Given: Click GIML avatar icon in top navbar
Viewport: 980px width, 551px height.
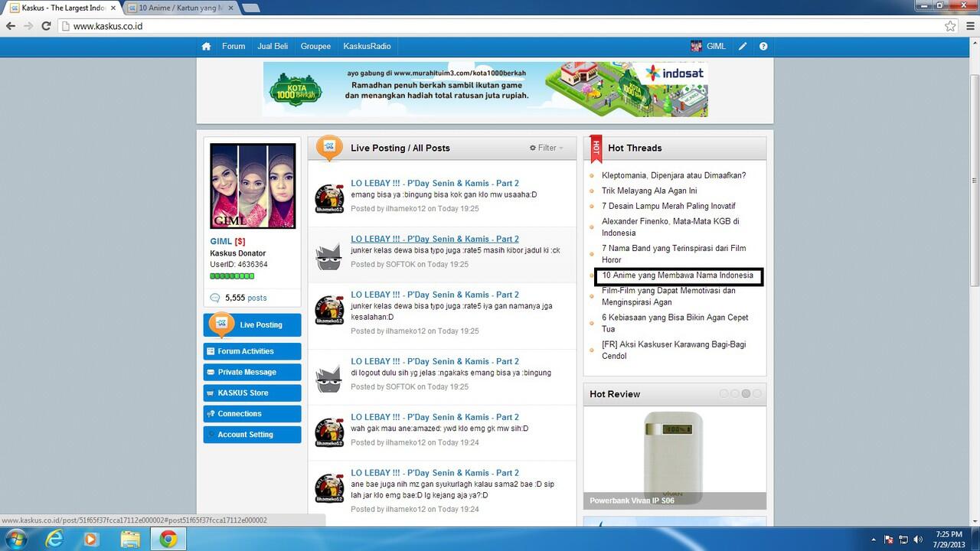Looking at the screenshot, I should [696, 47].
